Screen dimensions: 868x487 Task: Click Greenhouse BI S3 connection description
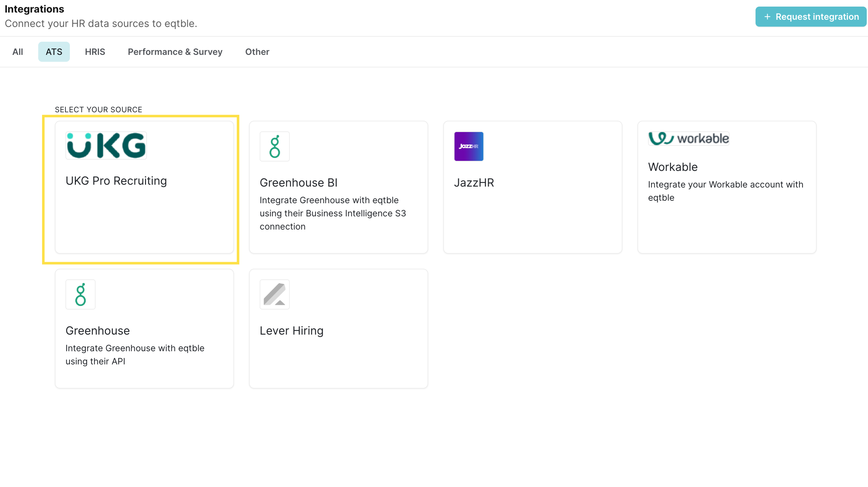pyautogui.click(x=332, y=213)
